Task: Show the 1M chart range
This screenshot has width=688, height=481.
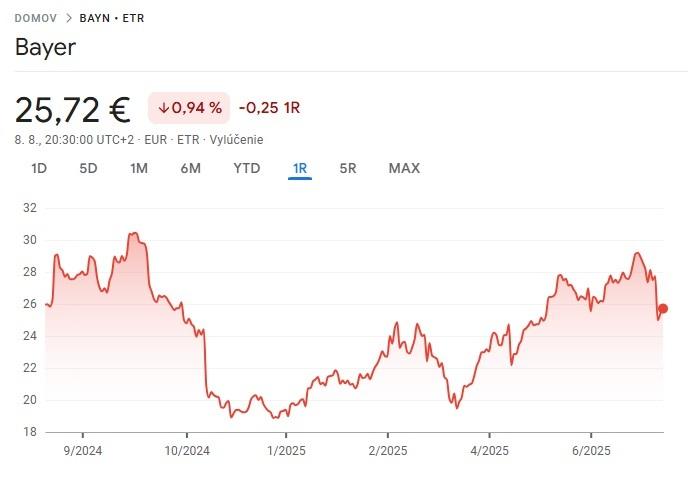Action: point(139,168)
